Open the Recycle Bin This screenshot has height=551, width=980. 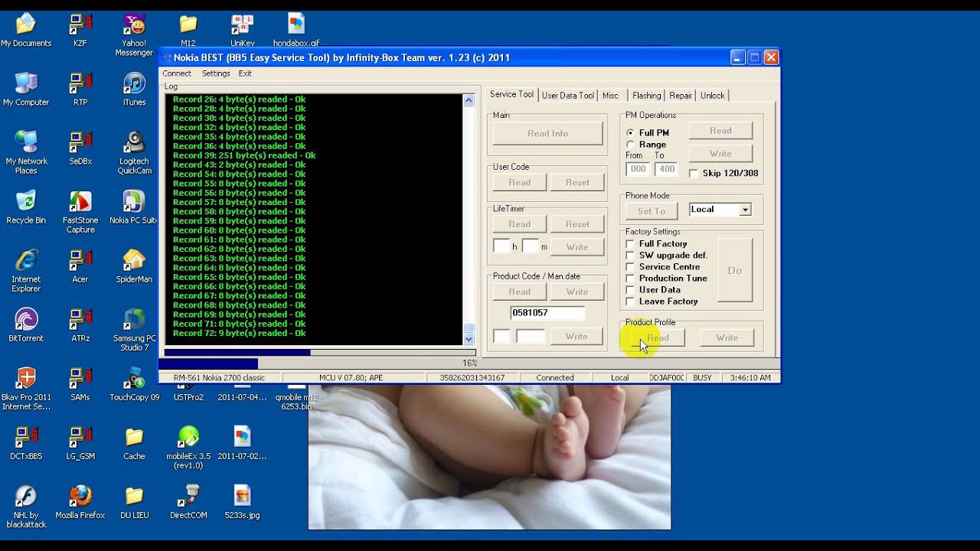coord(26,207)
